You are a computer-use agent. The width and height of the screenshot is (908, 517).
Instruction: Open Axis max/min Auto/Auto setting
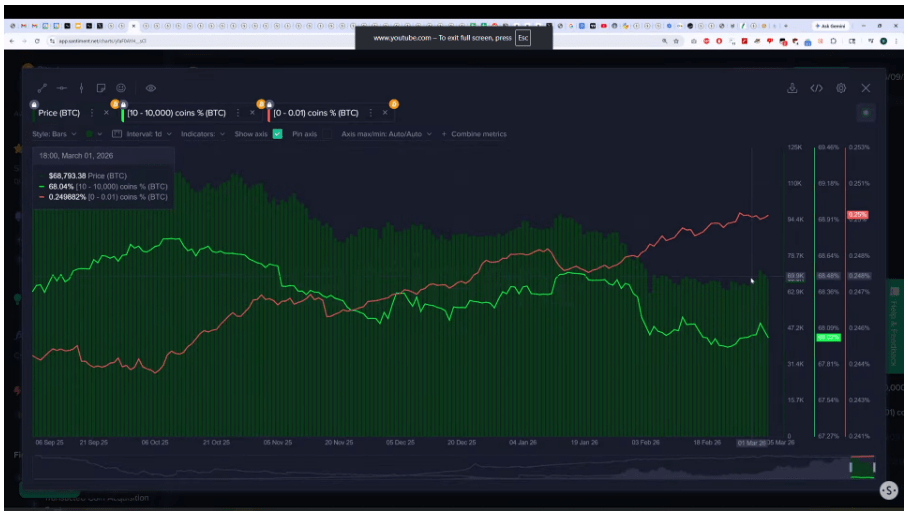[x=386, y=134]
